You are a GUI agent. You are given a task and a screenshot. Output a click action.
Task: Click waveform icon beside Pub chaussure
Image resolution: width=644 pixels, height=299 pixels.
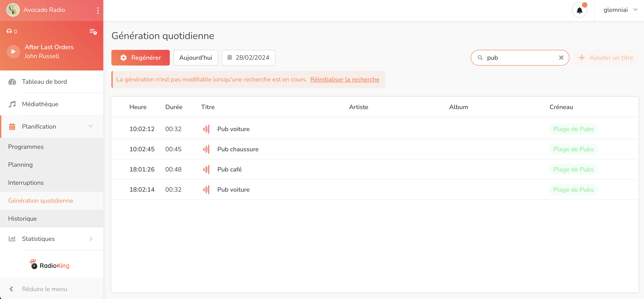coord(206,149)
